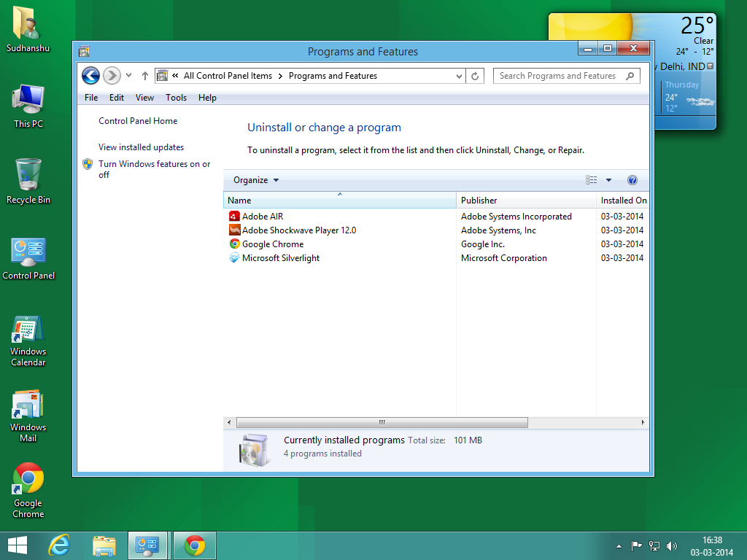Click the Up one level arrow

pos(144,75)
